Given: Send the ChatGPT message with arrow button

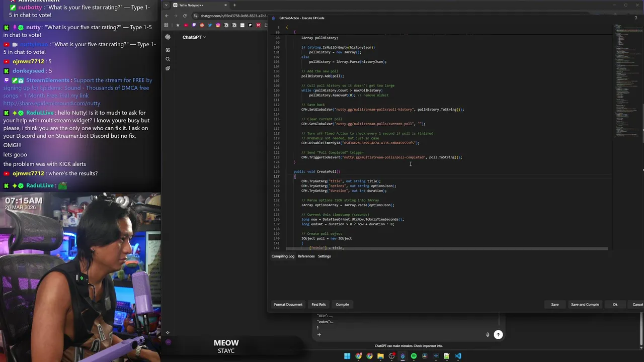Looking at the screenshot, I should tap(498, 334).
